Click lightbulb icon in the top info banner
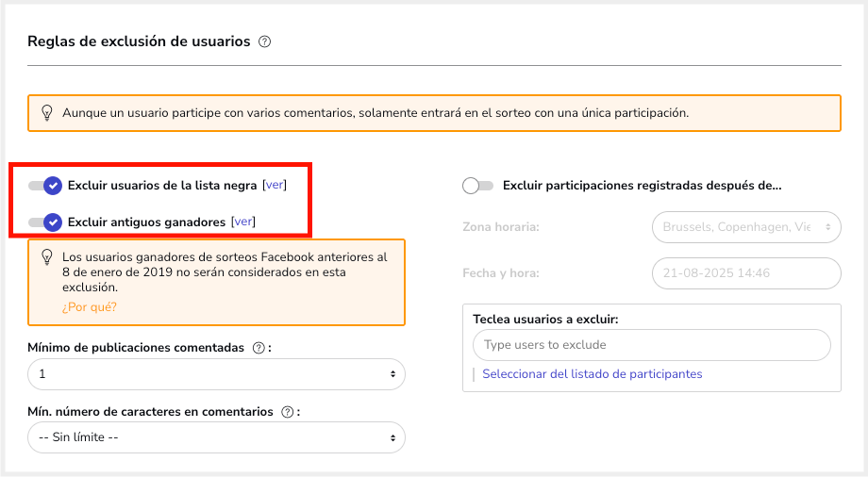 [x=46, y=112]
